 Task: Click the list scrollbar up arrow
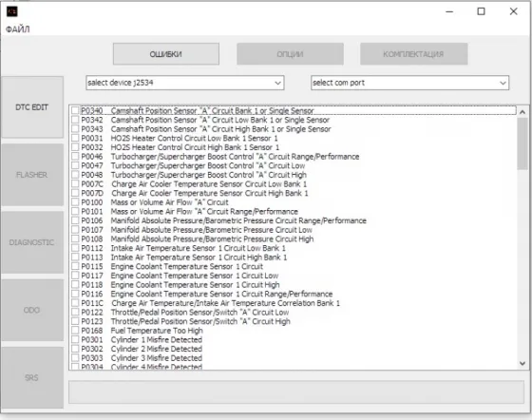pyautogui.click(x=522, y=111)
